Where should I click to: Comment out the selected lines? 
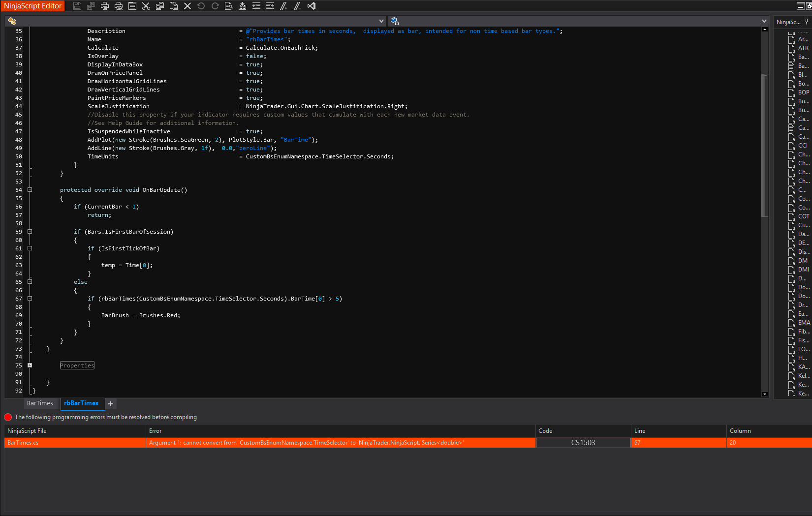pyautogui.click(x=284, y=6)
